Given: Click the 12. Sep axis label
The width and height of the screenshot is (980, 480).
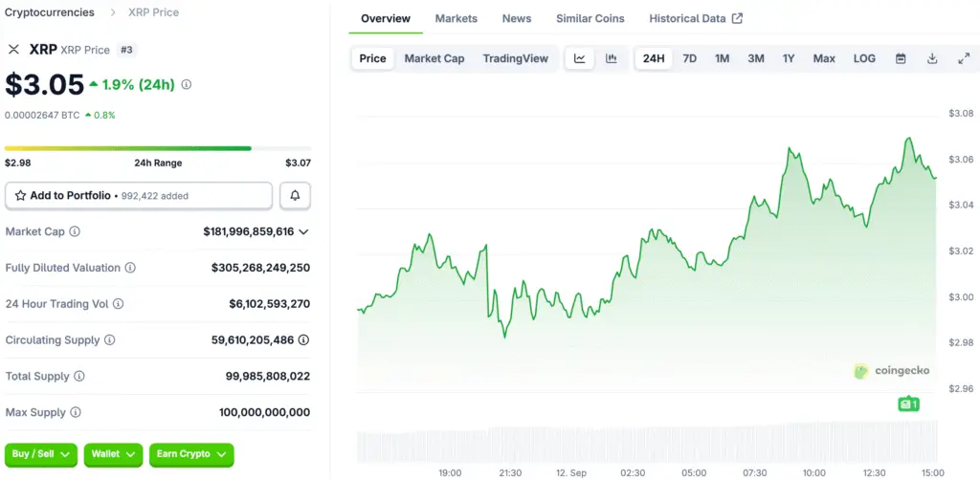Looking at the screenshot, I should point(571,472).
